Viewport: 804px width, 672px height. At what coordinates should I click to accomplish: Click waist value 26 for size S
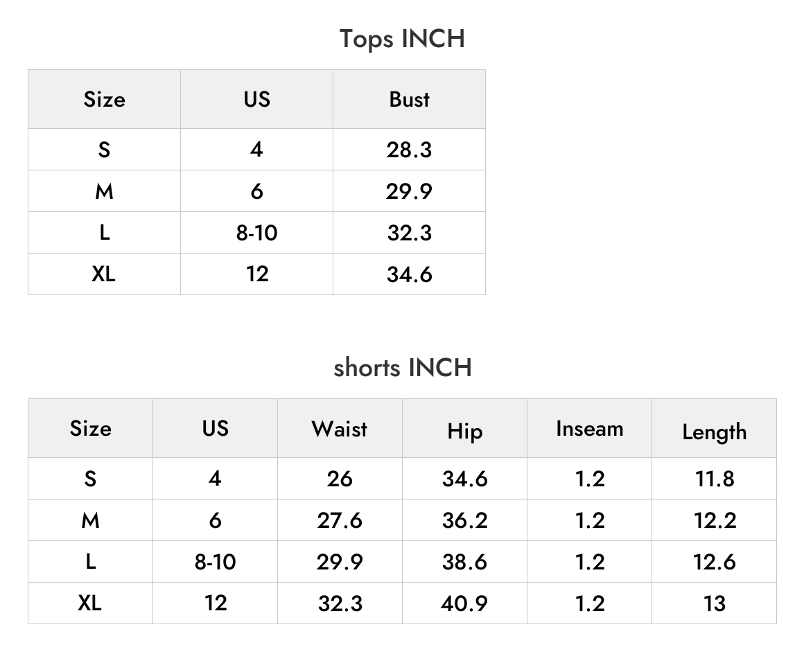[x=340, y=479]
